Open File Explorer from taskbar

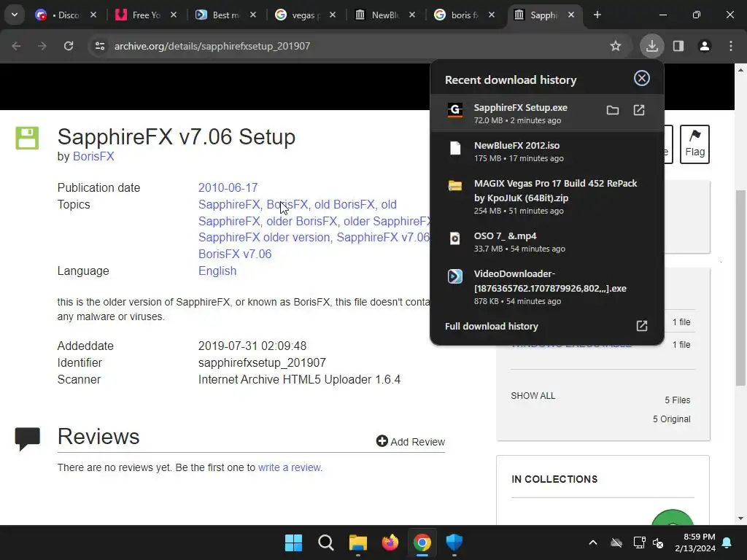point(357,542)
